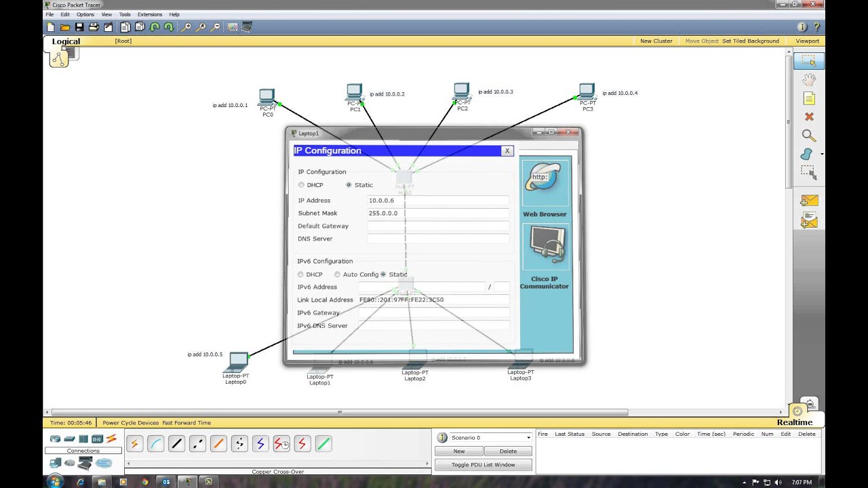This screenshot has width=868, height=488.
Task: Click the Delete scenario button
Action: (x=508, y=451)
